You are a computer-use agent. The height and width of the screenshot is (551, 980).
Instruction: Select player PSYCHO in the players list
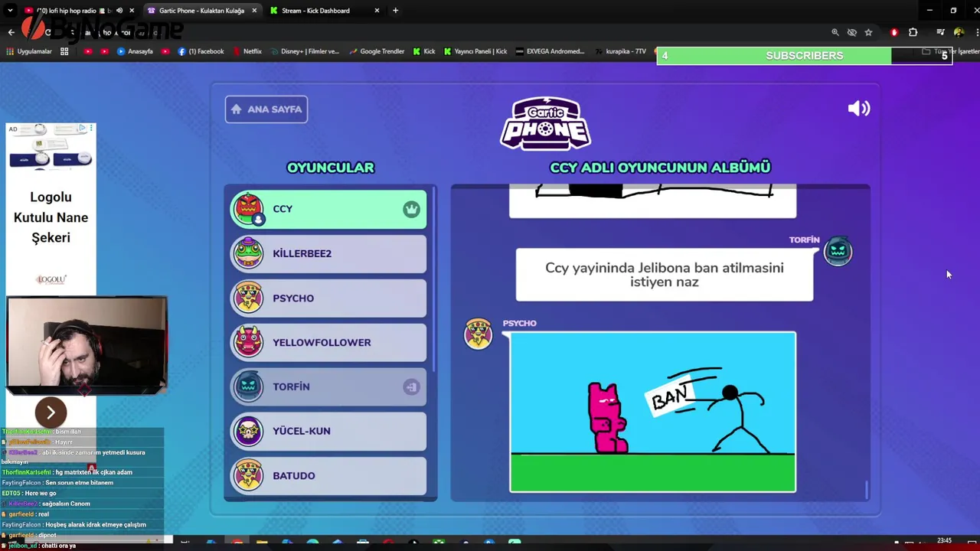[x=328, y=298]
